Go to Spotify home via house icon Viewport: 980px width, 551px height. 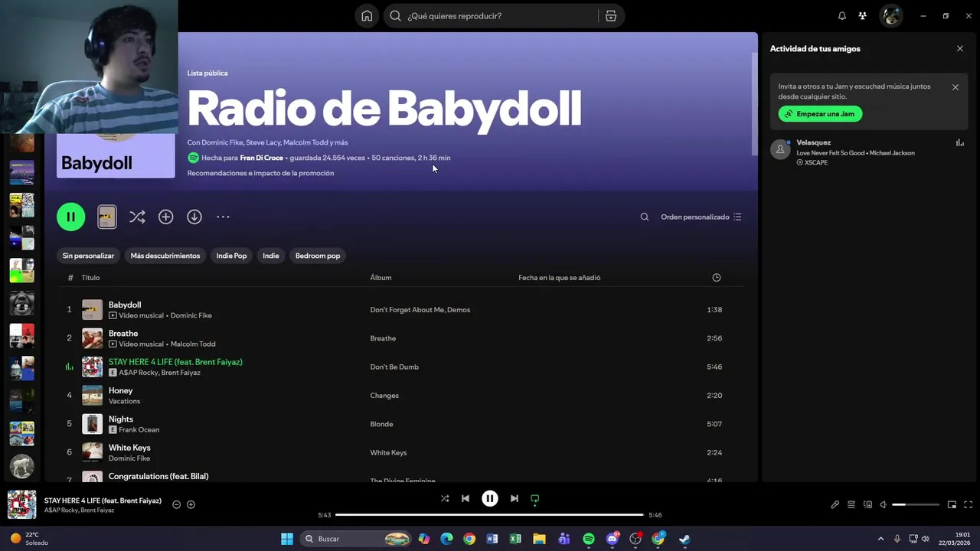[x=367, y=16]
